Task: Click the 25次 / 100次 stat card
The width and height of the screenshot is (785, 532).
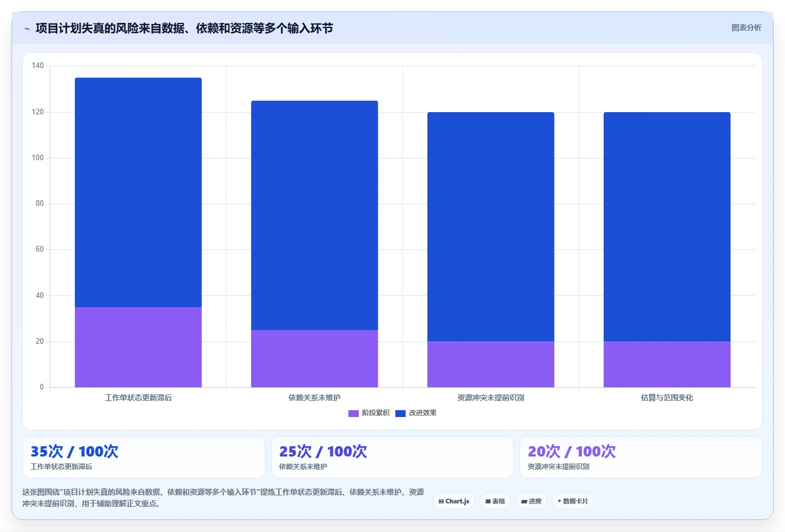Action: click(392, 457)
